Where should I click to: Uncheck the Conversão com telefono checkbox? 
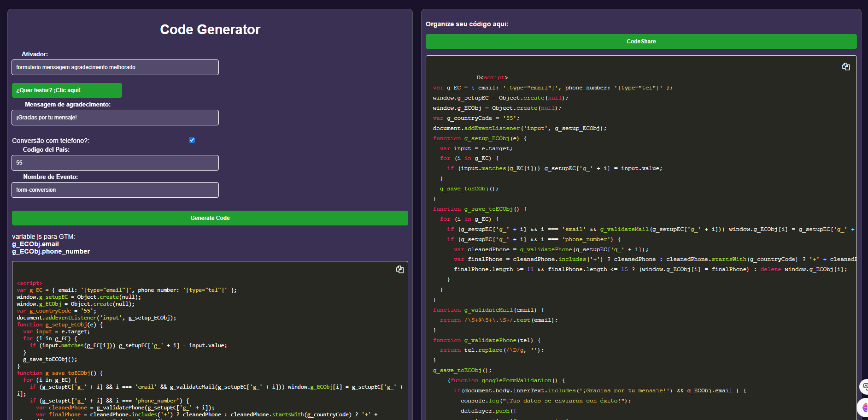pos(192,140)
